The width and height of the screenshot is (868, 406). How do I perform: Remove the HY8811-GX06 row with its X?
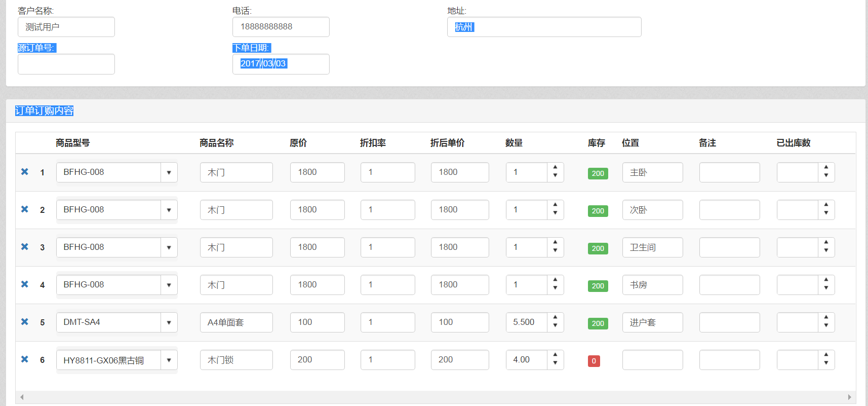click(x=24, y=359)
